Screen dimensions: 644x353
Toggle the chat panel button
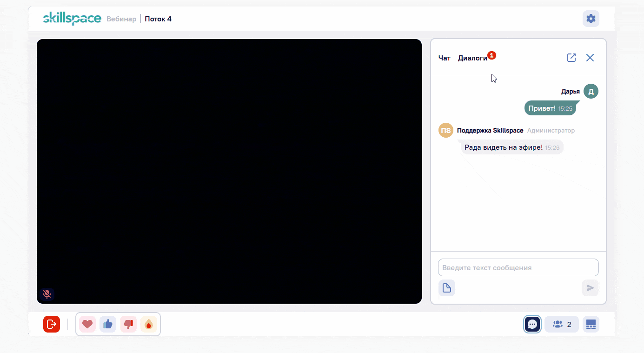532,324
